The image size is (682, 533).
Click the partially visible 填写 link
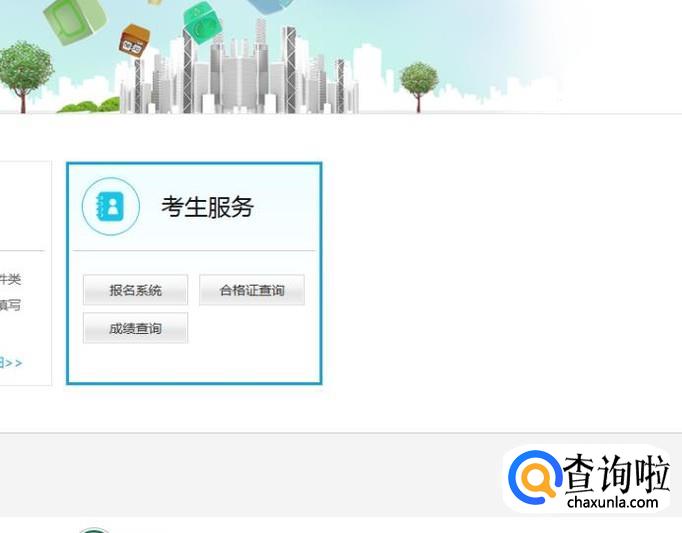point(10,305)
